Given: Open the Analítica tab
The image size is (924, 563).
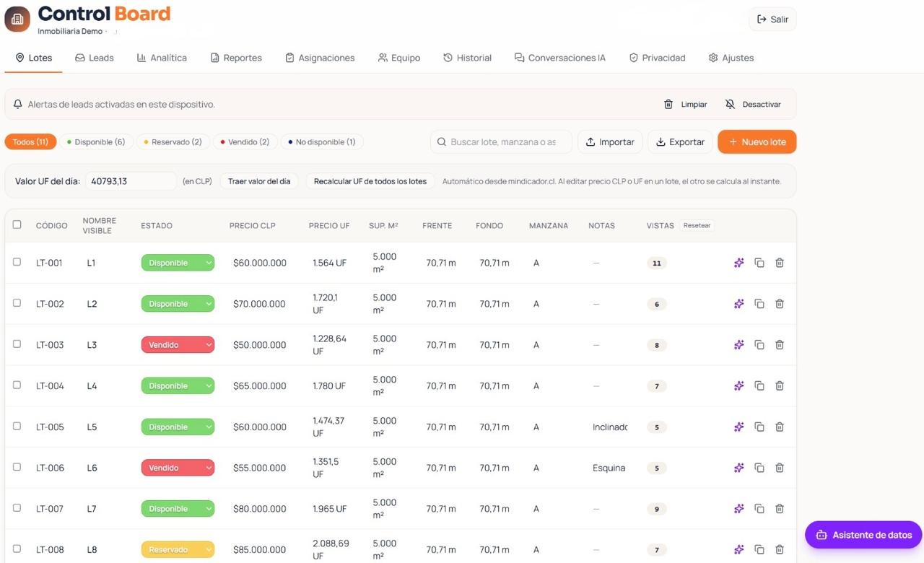Looking at the screenshot, I should pyautogui.click(x=162, y=58).
